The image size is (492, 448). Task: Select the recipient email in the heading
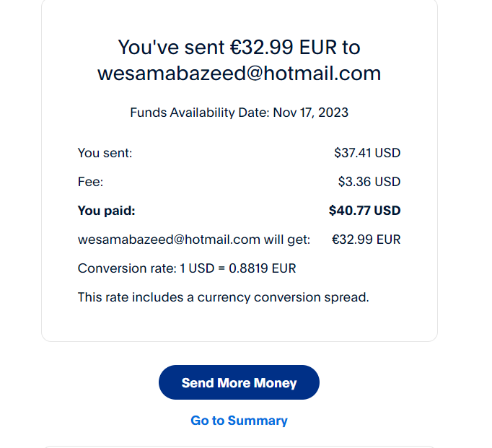coord(239,74)
